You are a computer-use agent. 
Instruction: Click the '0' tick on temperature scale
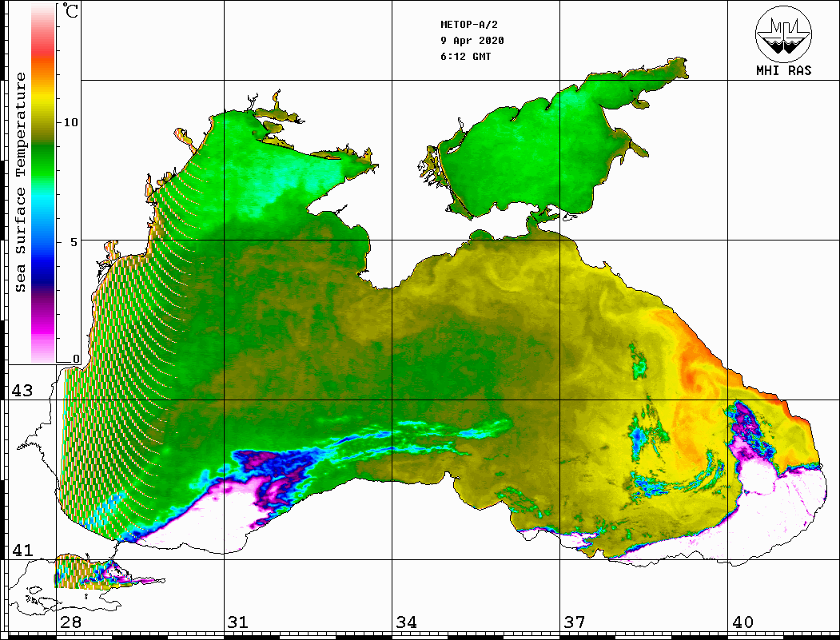76,359
